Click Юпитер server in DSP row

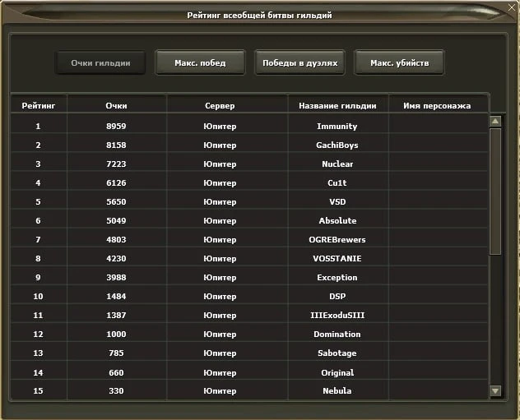[220, 296]
